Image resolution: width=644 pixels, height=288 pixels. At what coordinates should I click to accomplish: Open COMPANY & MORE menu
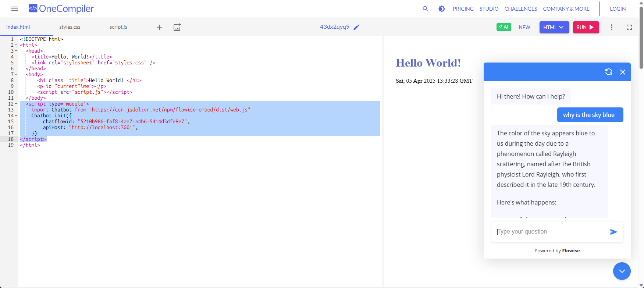coord(566,9)
